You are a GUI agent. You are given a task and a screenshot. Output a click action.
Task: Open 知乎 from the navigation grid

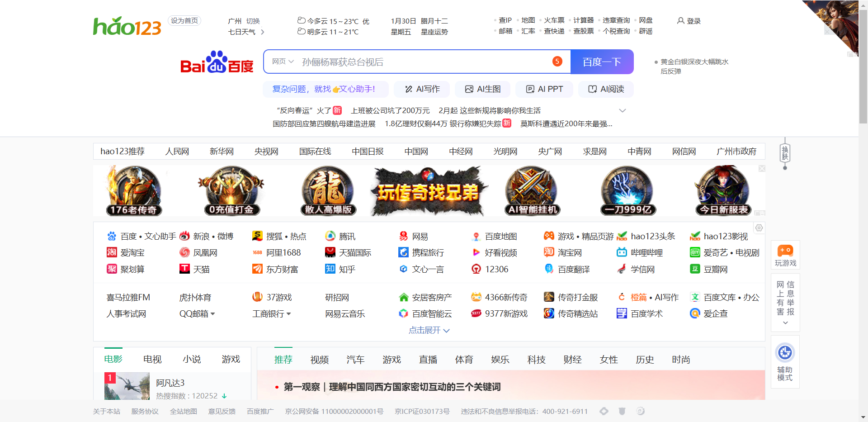(346, 269)
